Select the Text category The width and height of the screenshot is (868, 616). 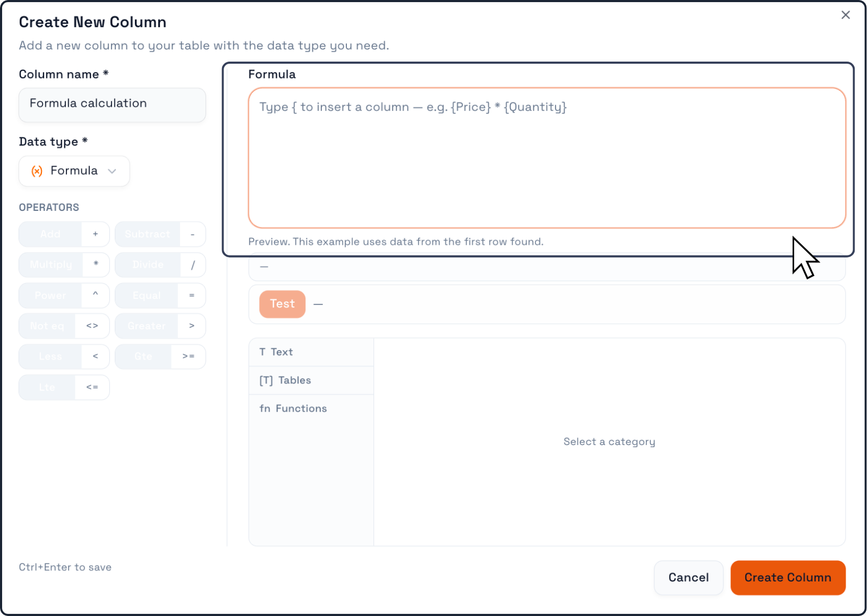311,352
